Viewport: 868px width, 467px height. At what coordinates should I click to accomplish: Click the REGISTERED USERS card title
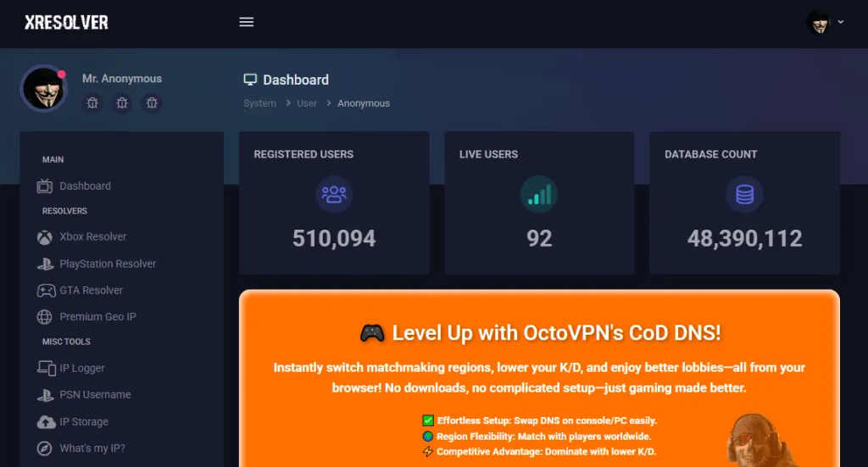[x=303, y=154]
